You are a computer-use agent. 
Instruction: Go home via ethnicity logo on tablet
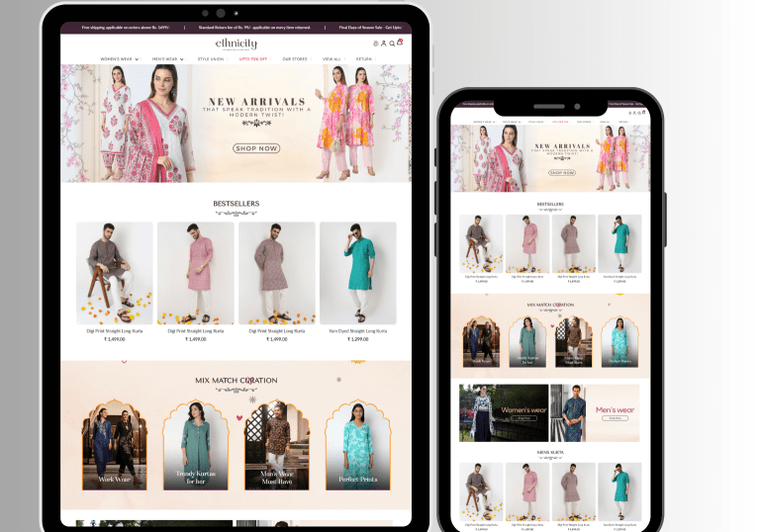tap(237, 44)
